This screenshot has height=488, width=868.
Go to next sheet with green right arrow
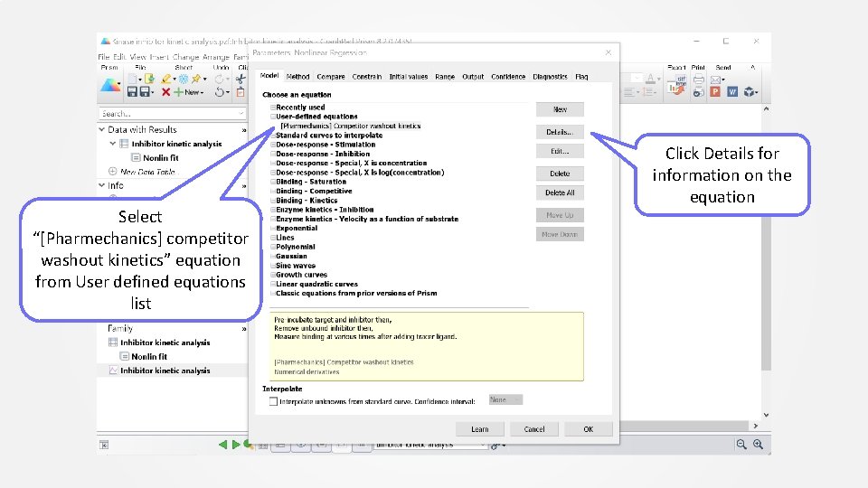point(236,445)
